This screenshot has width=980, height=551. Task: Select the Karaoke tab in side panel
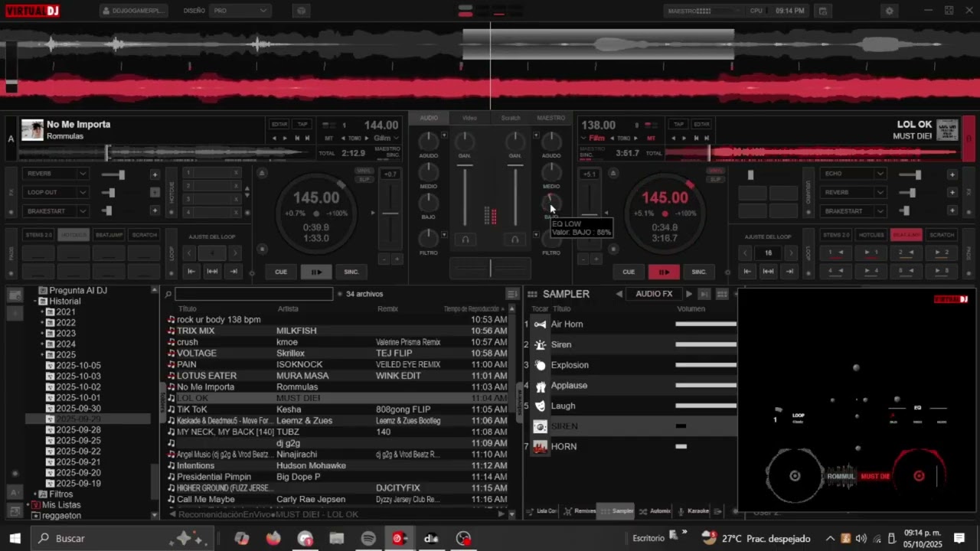point(693,511)
